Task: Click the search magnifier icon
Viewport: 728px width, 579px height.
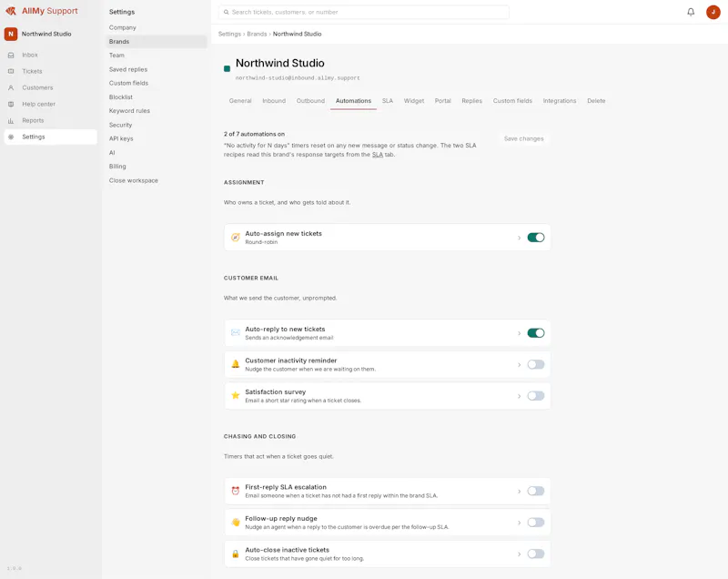Action: pos(226,12)
